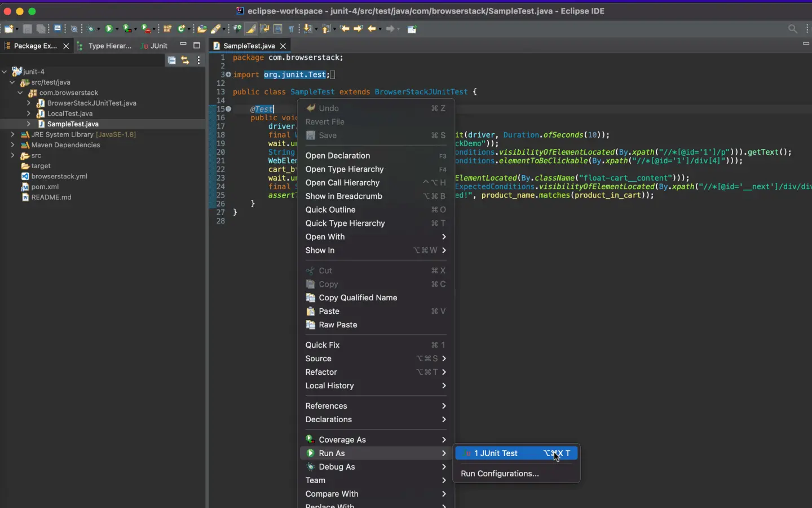Click the Open Type toolbar icon
Viewport: 812px width, 508px height.
click(202, 29)
